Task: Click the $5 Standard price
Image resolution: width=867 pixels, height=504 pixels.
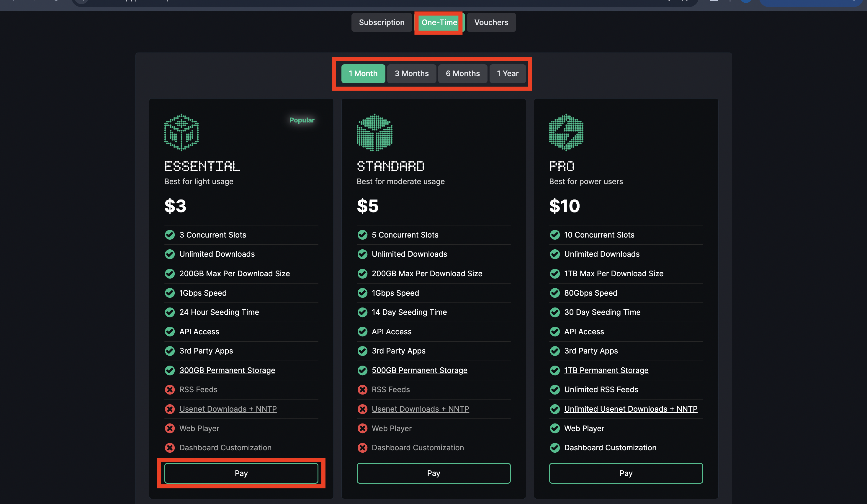Action: pyautogui.click(x=367, y=206)
